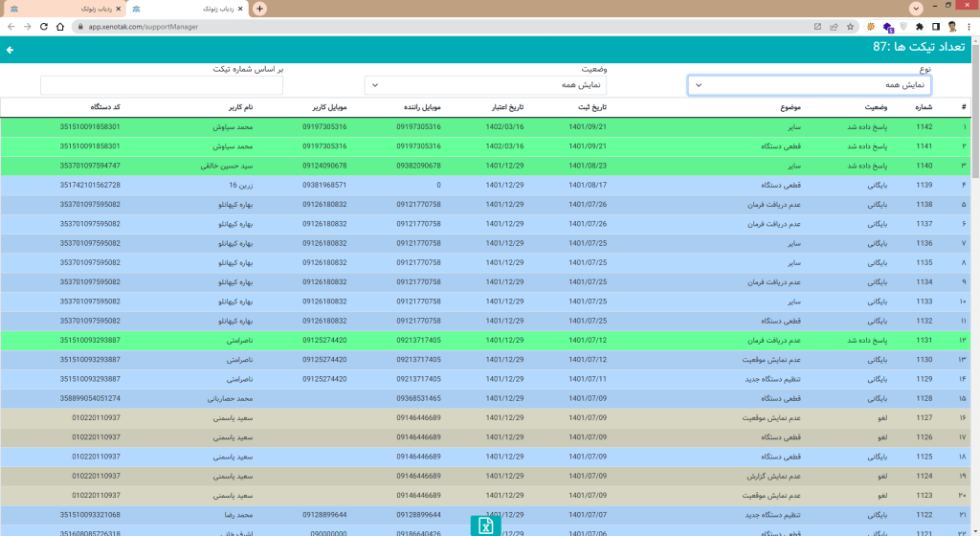Screen dimensions: 980x536
Task: Click the address bar URL app.xenotak.com
Action: 144,27
